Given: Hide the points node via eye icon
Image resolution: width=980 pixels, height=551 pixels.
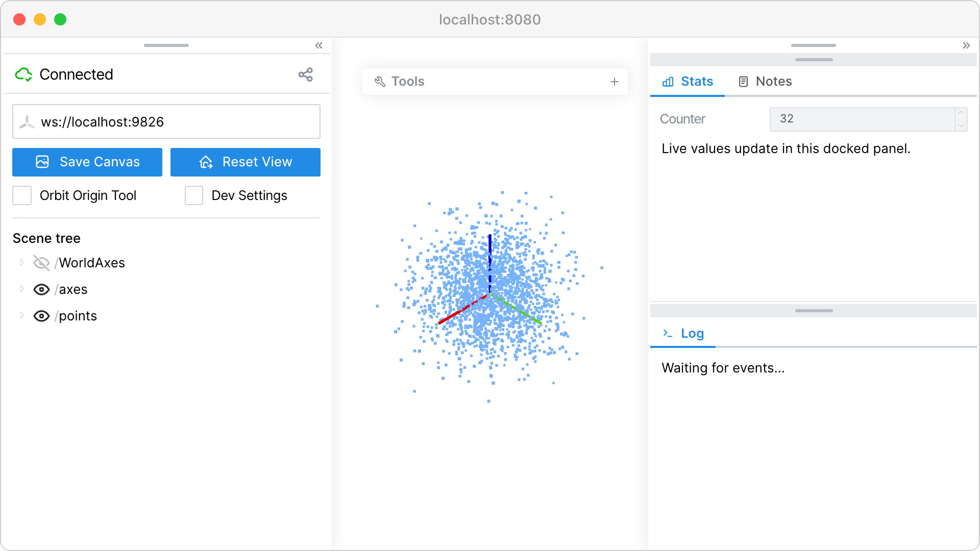Looking at the screenshot, I should tap(41, 316).
